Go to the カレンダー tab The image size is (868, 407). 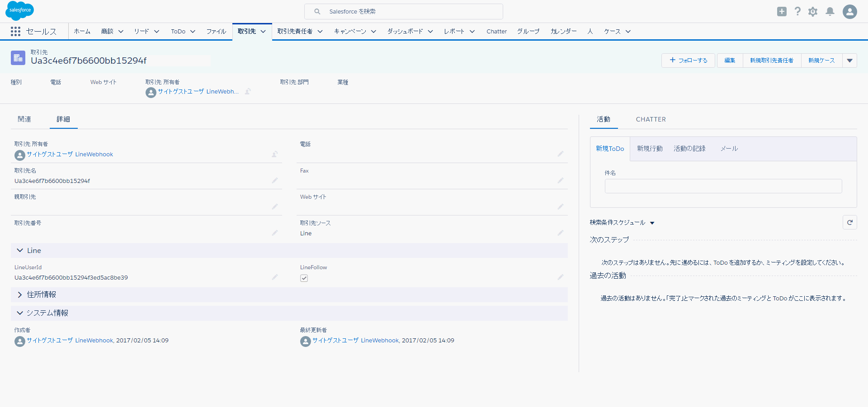pyautogui.click(x=563, y=32)
